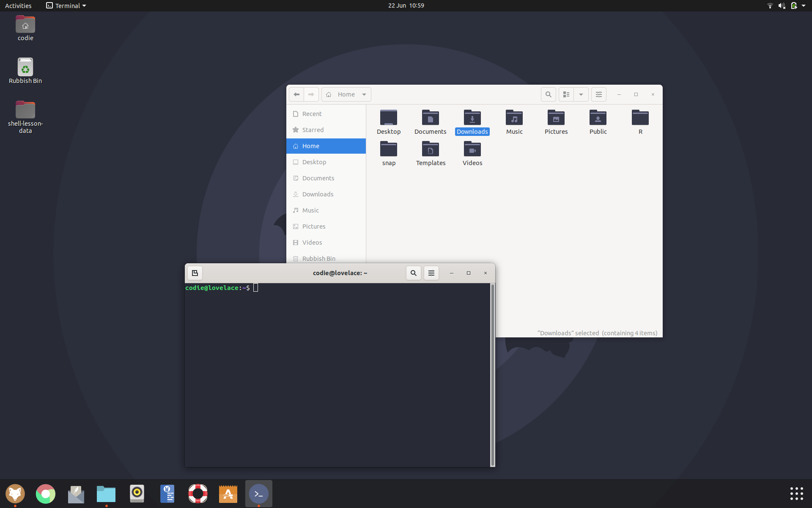Expand the Home path bar dropdown
Screen dimensions: 812x508
click(x=364, y=94)
